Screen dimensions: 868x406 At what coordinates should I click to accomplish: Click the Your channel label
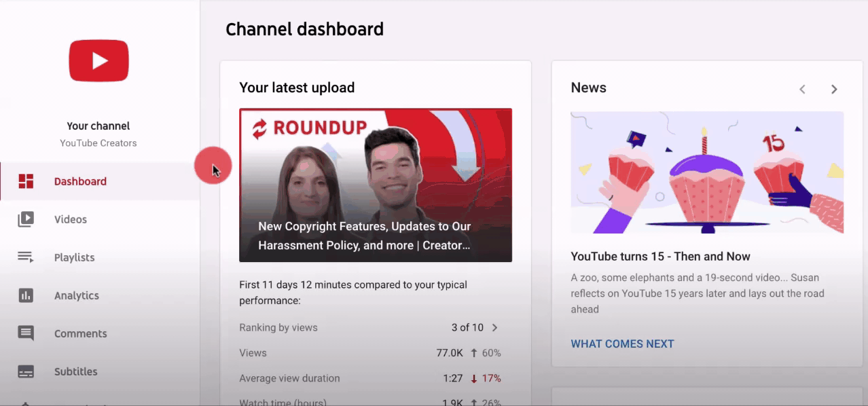(x=98, y=126)
